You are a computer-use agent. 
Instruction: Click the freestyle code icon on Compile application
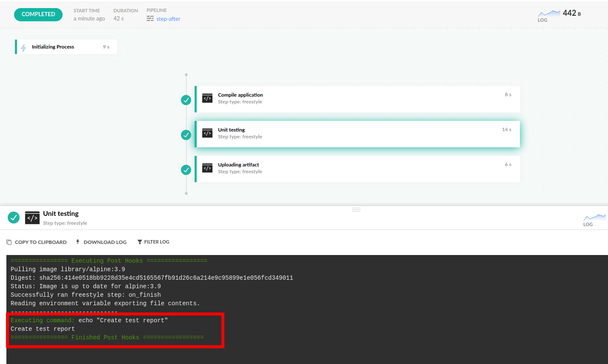[x=207, y=98]
